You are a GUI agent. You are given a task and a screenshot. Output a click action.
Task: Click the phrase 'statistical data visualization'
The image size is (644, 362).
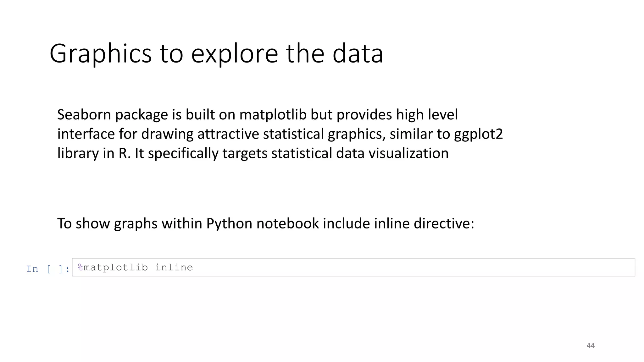[x=360, y=153]
